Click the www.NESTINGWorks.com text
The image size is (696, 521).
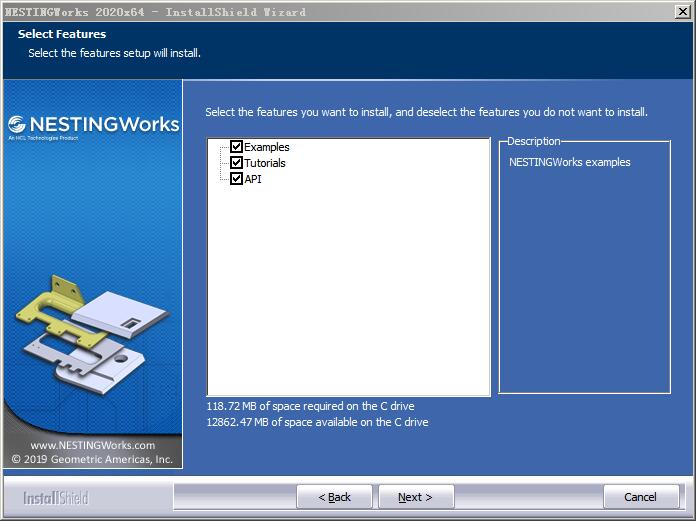(x=93, y=445)
